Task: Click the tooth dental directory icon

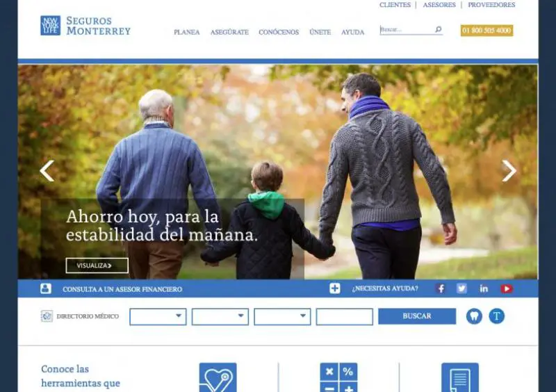Action: [x=474, y=316]
